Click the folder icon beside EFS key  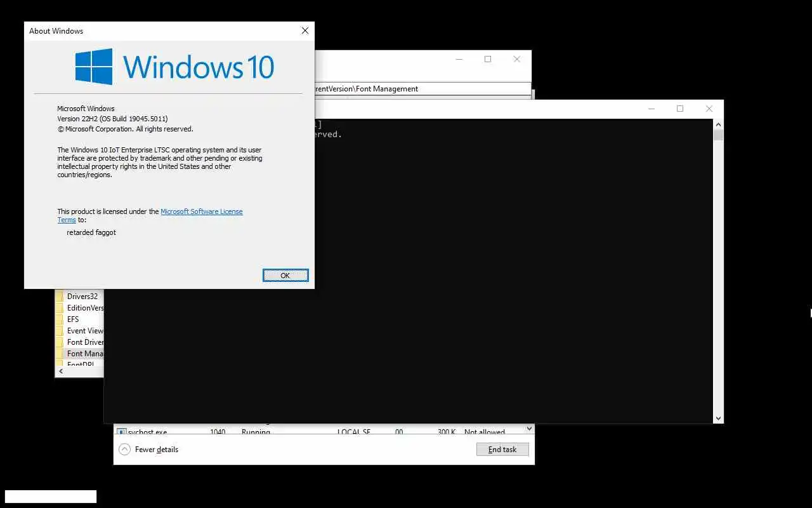(60, 319)
